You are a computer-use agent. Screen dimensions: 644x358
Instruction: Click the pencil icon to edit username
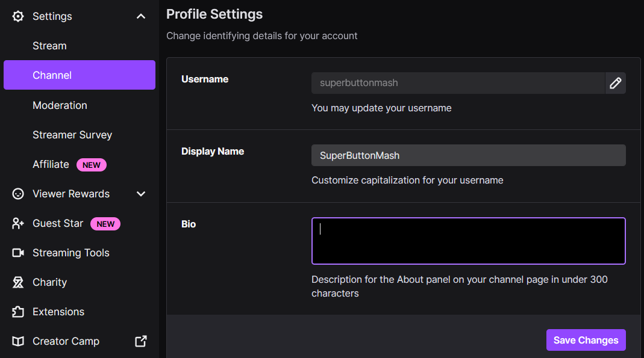616,83
